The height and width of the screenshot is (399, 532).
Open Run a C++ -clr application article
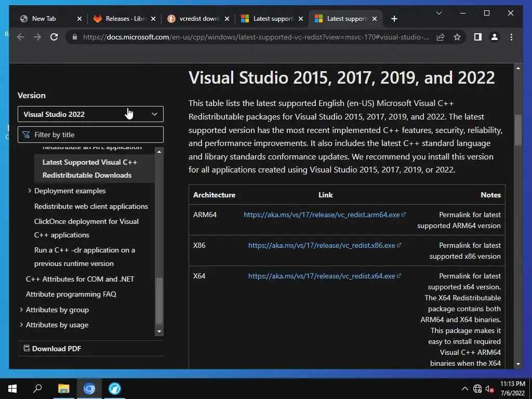pyautogui.click(x=85, y=257)
